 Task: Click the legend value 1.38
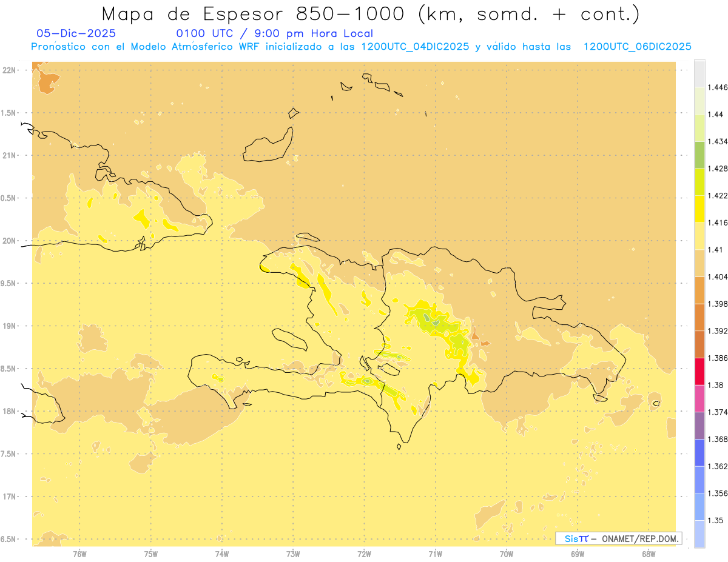coord(716,385)
